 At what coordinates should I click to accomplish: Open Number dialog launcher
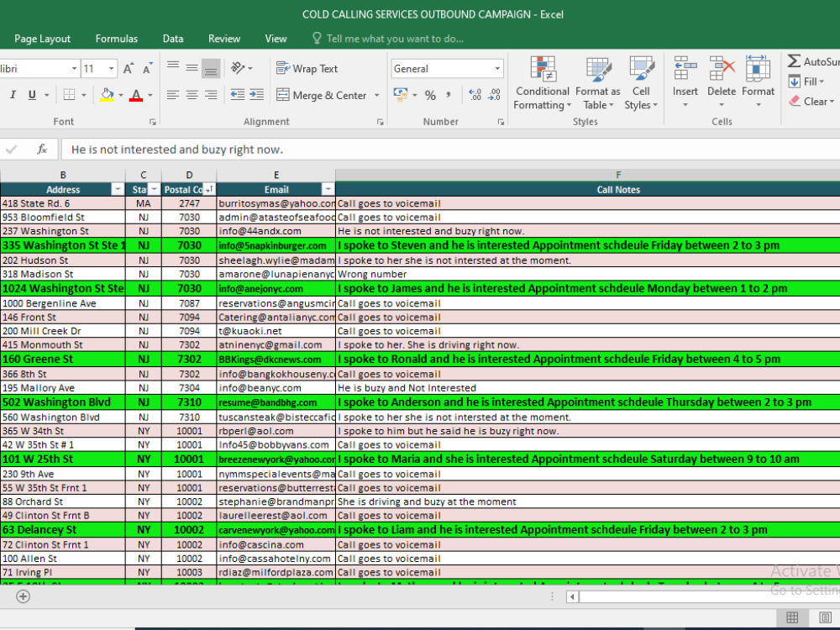click(501, 122)
